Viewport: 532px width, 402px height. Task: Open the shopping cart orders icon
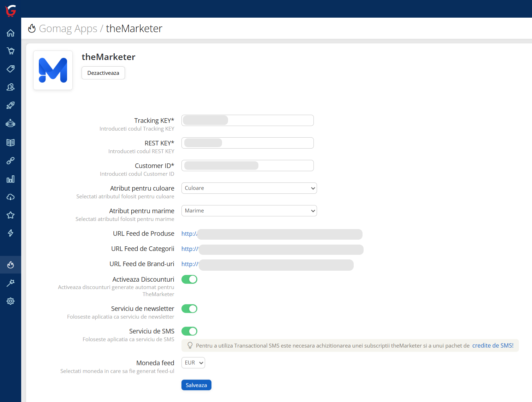pyautogui.click(x=11, y=51)
